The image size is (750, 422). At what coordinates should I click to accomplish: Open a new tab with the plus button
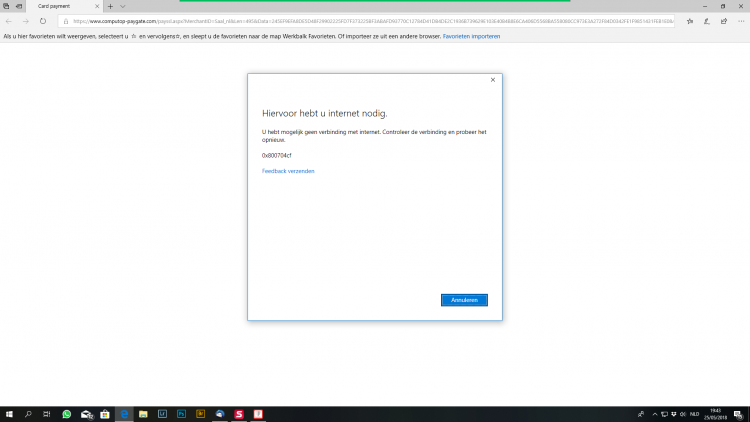click(x=110, y=6)
